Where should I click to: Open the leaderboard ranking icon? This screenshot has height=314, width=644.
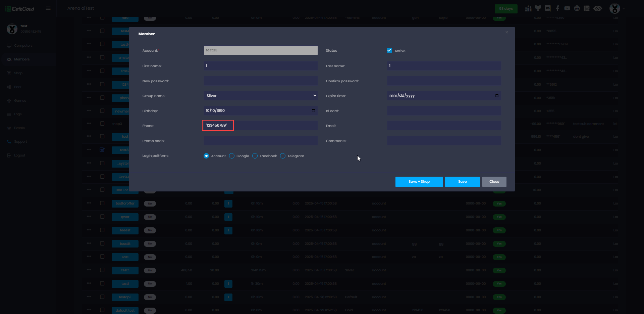click(528, 8)
